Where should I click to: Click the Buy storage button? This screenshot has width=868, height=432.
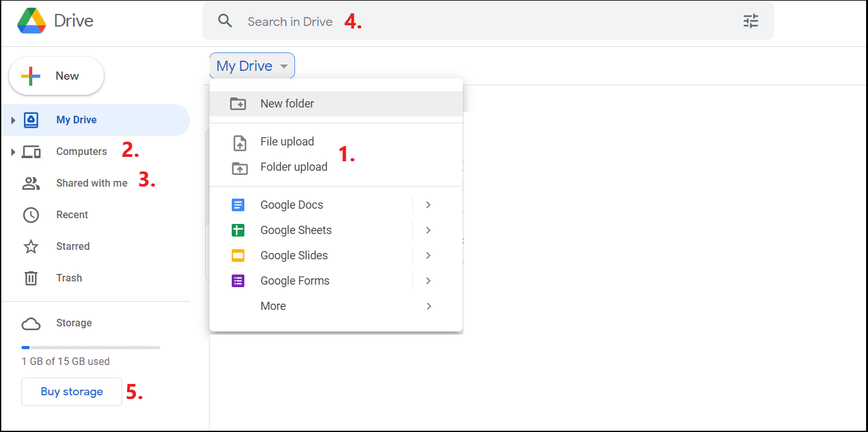[71, 392]
